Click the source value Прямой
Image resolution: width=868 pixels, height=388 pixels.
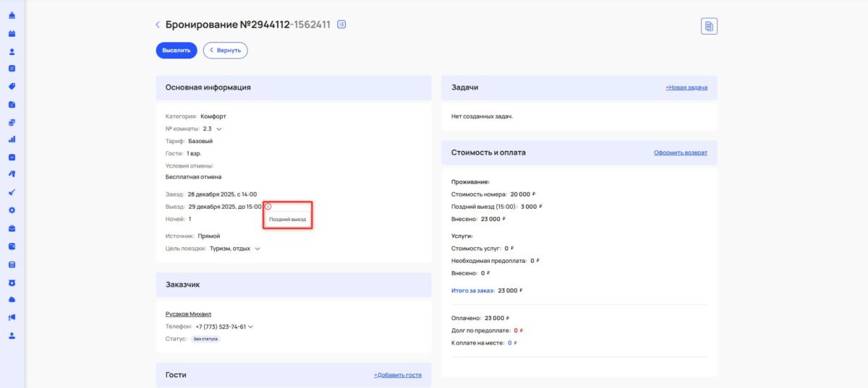(208, 236)
